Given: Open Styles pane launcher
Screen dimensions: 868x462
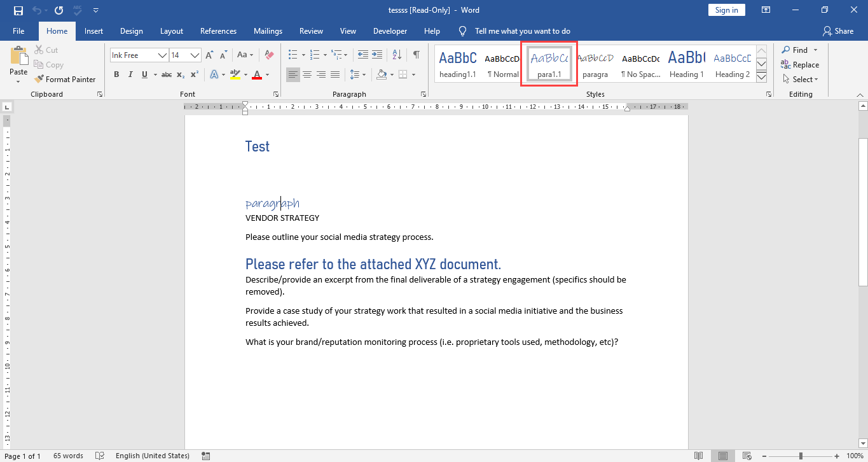Looking at the screenshot, I should (x=768, y=94).
